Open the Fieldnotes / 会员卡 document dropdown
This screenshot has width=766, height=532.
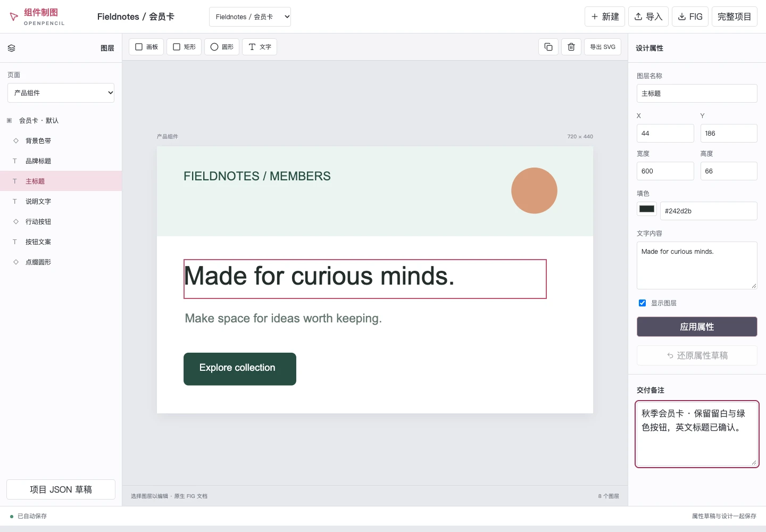coord(250,16)
